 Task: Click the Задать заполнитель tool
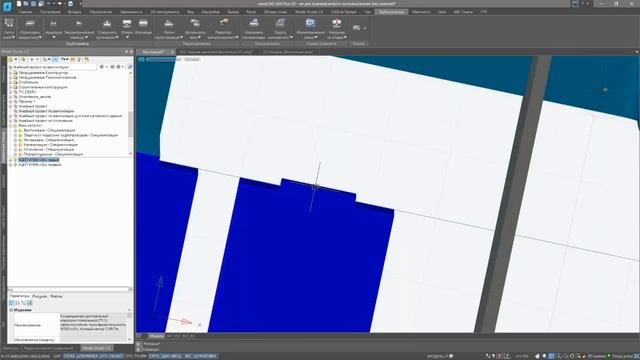tap(280, 29)
